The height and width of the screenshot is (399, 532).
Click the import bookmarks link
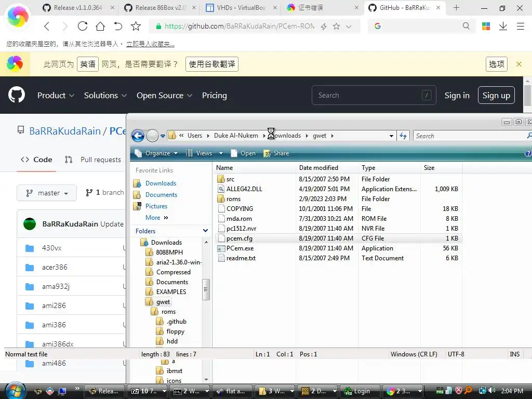tap(150, 44)
